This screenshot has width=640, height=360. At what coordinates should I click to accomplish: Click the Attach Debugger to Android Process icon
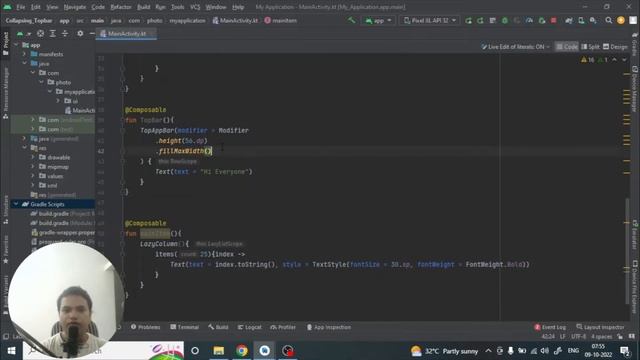pos(542,20)
